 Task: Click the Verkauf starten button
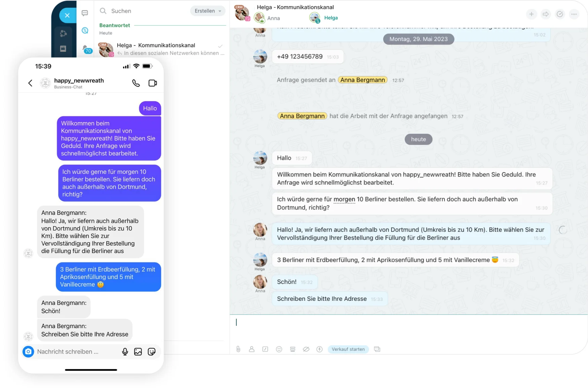348,349
